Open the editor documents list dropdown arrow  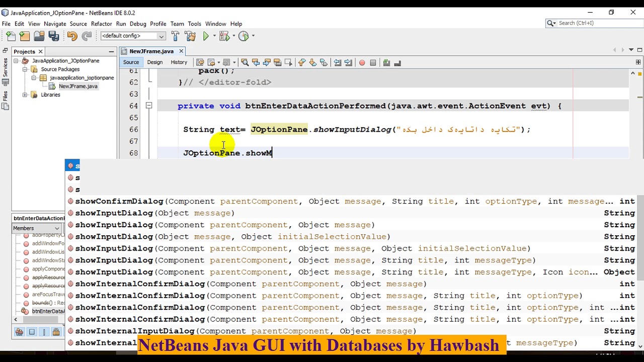[x=631, y=50]
